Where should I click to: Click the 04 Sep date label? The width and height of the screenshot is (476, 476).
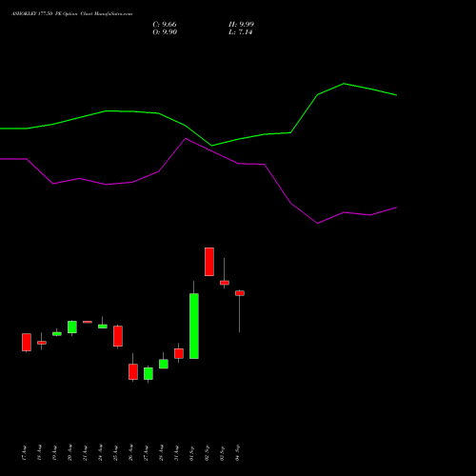tap(238, 453)
